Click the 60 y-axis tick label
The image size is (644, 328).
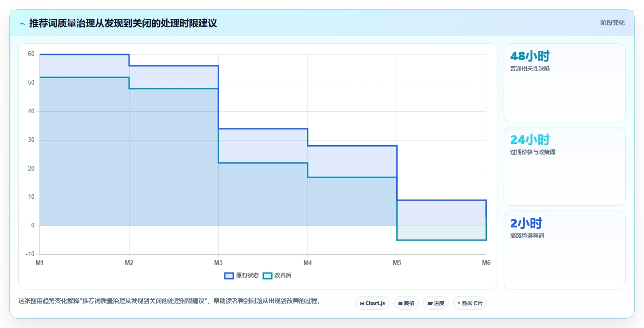(x=31, y=54)
